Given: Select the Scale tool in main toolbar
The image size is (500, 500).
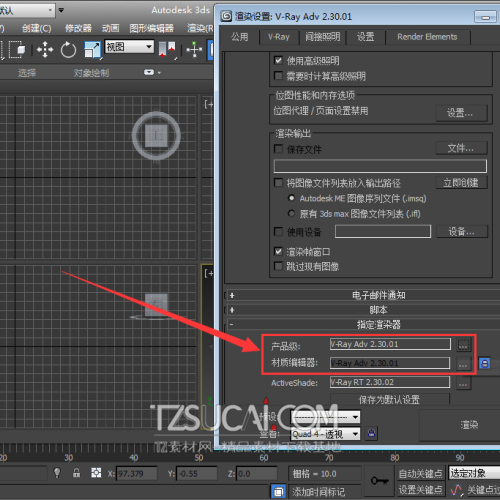Looking at the screenshot, I should pyautogui.click(x=92, y=50).
